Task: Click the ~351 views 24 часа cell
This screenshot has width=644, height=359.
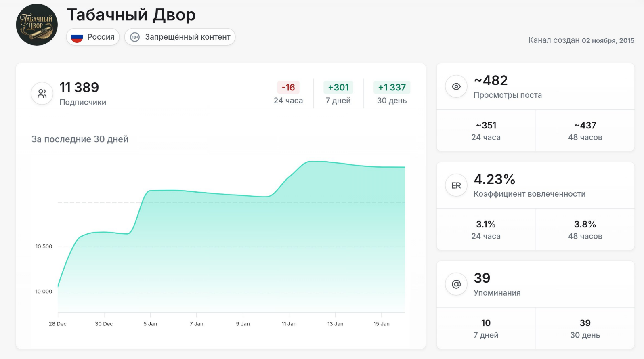Action: point(486,131)
